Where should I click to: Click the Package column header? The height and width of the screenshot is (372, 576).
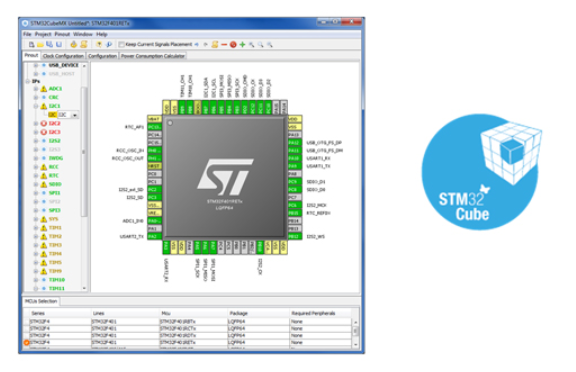(239, 313)
